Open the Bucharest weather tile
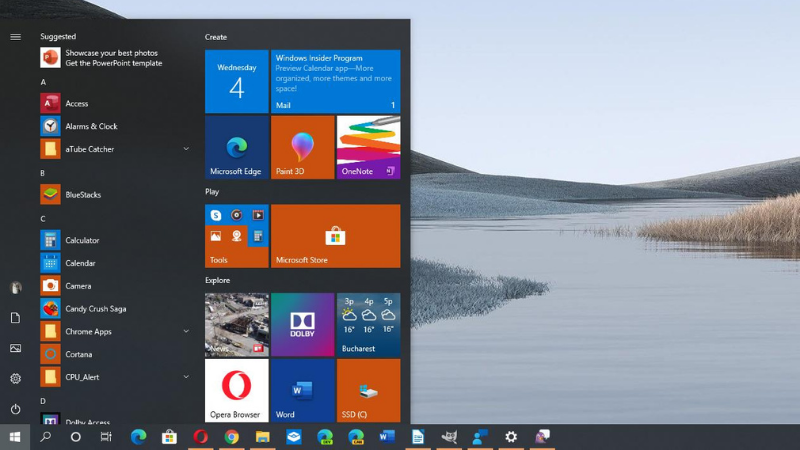Screen dimensions: 800x450 [x=368, y=324]
